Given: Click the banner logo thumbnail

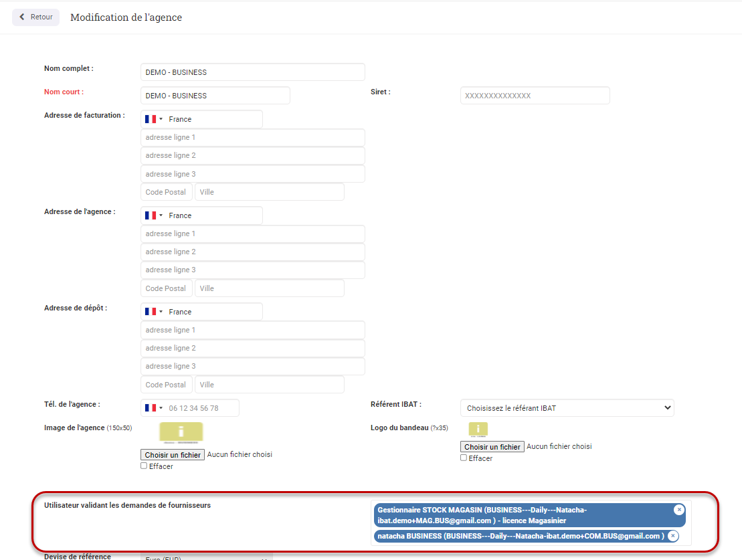Looking at the screenshot, I should (478, 430).
